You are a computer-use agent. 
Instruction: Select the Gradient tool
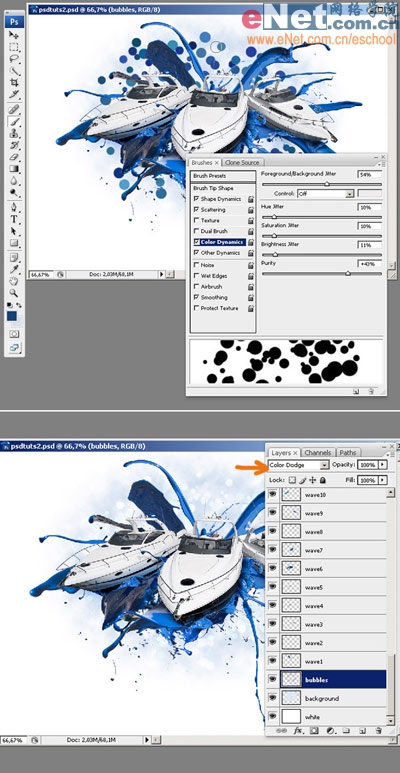pos(14,169)
